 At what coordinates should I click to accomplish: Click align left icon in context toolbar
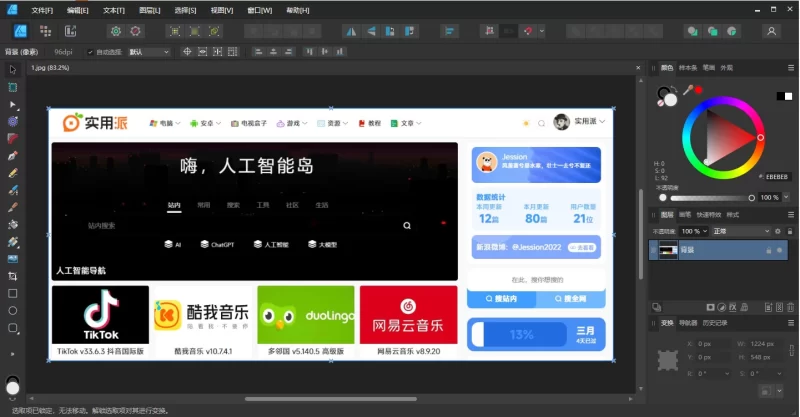[x=258, y=52]
